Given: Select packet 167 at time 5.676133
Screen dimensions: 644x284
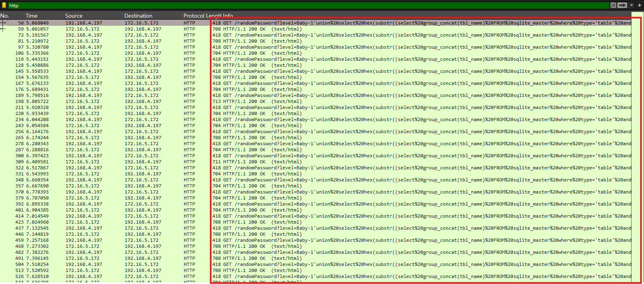Looking at the screenshot, I should coord(316,83).
